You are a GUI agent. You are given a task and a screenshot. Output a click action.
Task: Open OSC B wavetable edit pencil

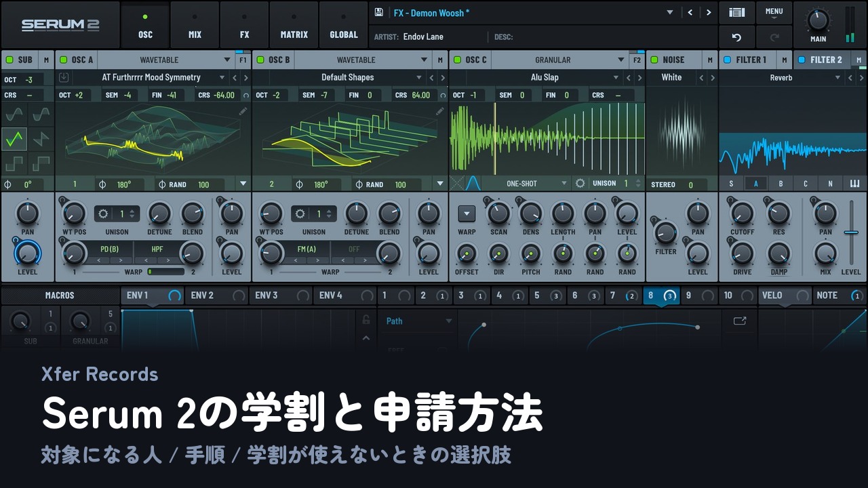[440, 110]
